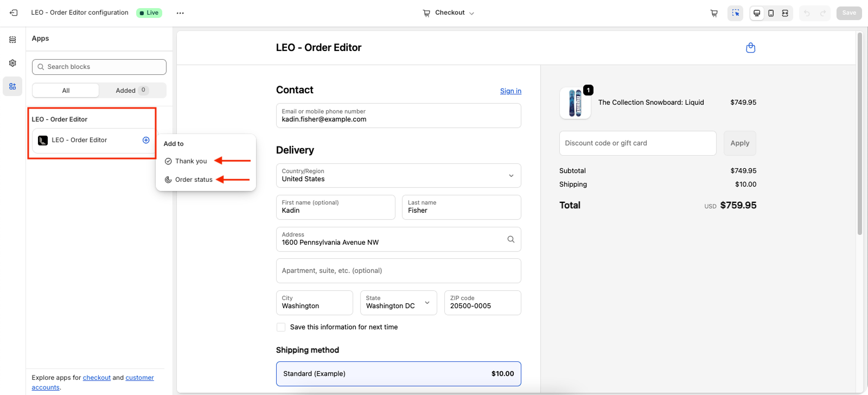Click the First name (optional) field
The image size is (868, 395).
tap(336, 207)
